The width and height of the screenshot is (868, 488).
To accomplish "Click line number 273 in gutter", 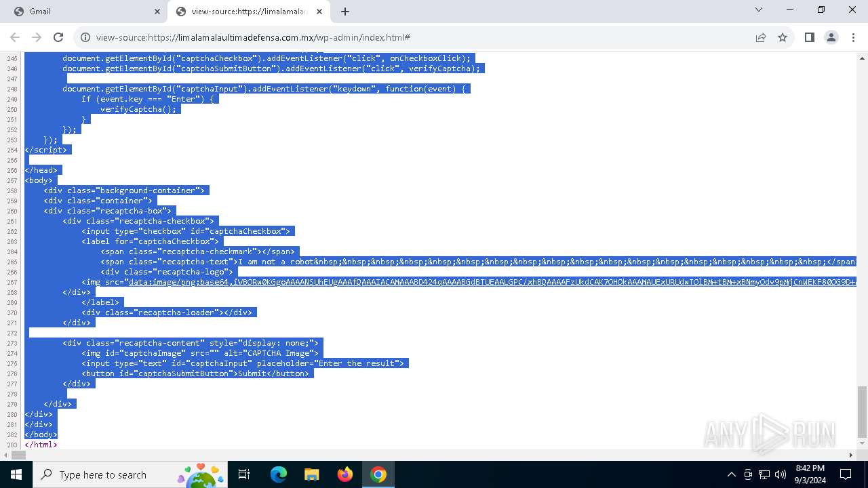I will pyautogui.click(x=12, y=343).
